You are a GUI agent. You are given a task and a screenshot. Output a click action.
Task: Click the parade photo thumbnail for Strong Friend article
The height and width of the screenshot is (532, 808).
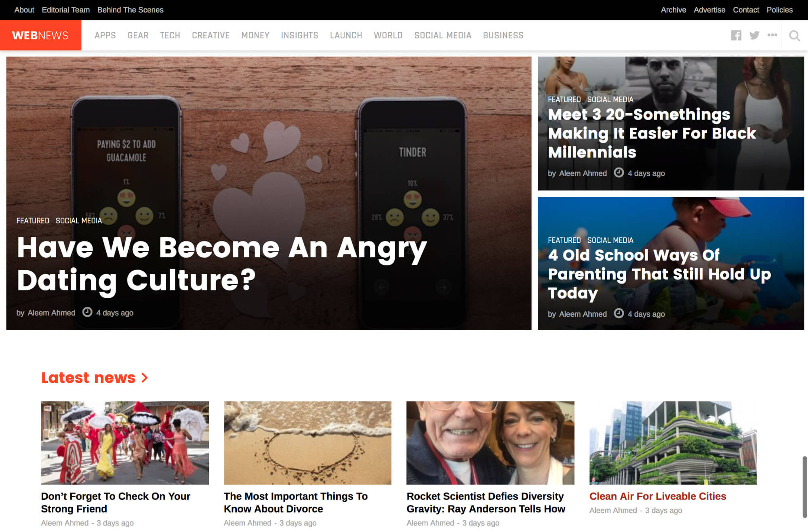(x=125, y=443)
